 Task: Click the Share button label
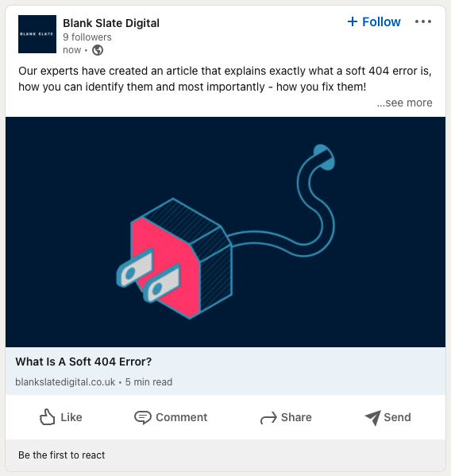point(296,417)
